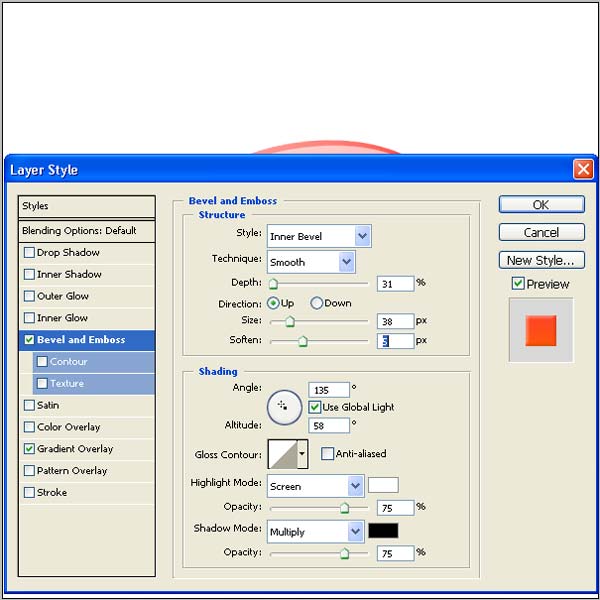
Task: Select the Drop Shadow label in the styles list
Action: pyautogui.click(x=68, y=253)
